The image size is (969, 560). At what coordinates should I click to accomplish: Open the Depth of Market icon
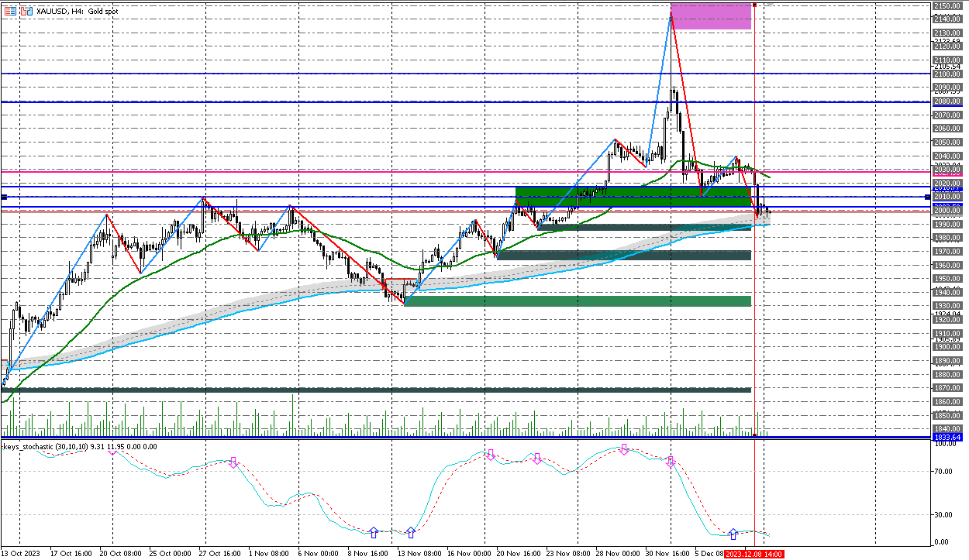(9, 12)
